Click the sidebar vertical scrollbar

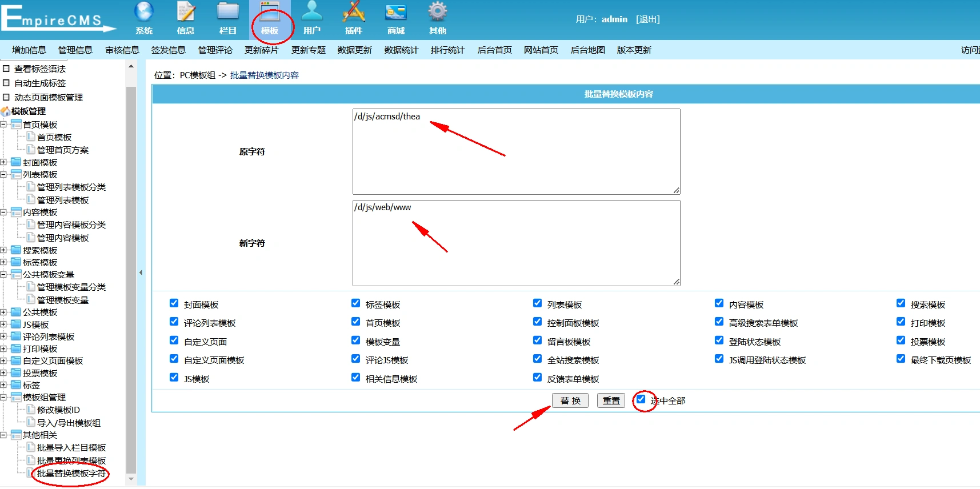click(131, 274)
